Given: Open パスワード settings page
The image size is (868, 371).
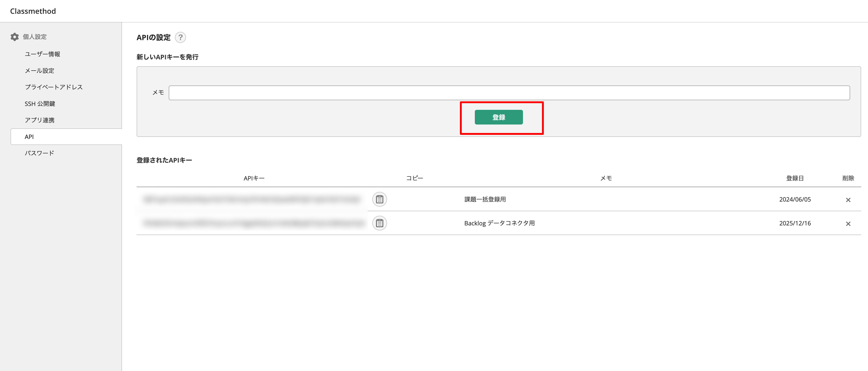Looking at the screenshot, I should pyautogui.click(x=39, y=153).
